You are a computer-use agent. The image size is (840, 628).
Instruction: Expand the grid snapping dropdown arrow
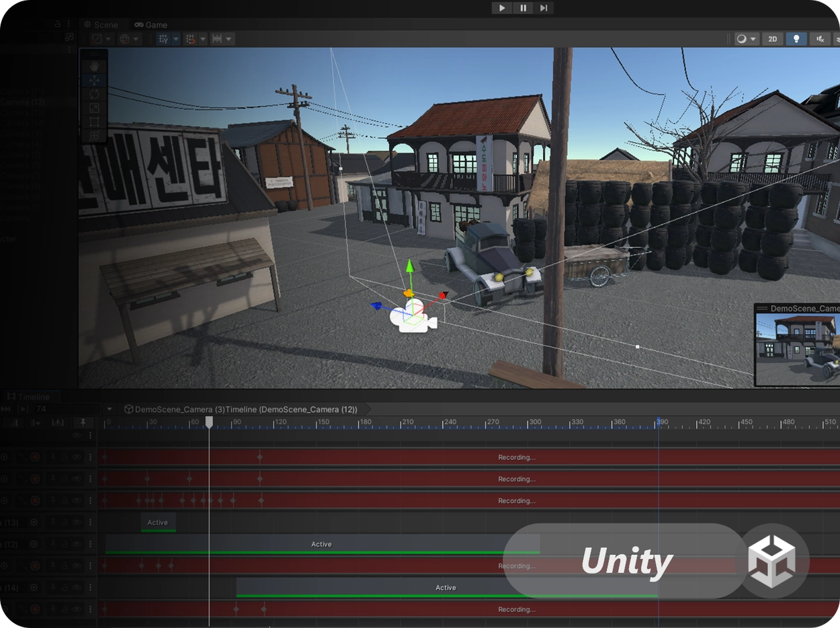pos(176,39)
